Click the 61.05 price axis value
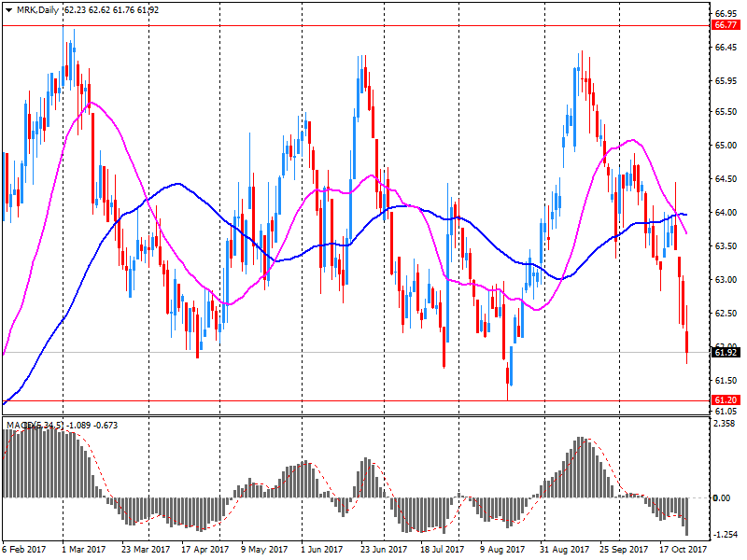This screenshot has height=560, width=747. coord(726,411)
